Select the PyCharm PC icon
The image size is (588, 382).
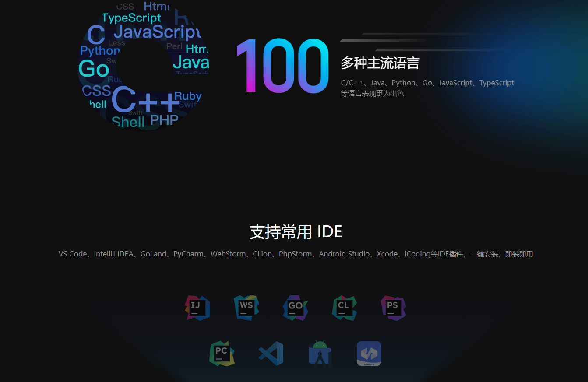(x=222, y=353)
